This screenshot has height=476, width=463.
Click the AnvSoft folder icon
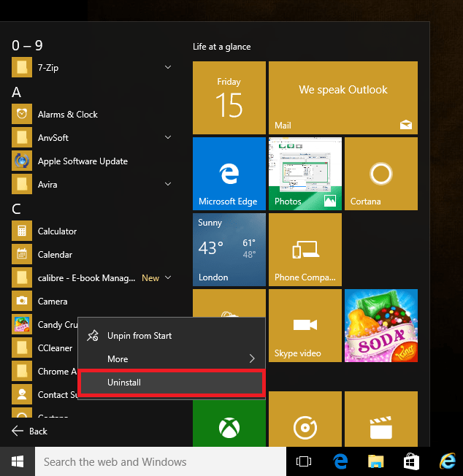[22, 137]
